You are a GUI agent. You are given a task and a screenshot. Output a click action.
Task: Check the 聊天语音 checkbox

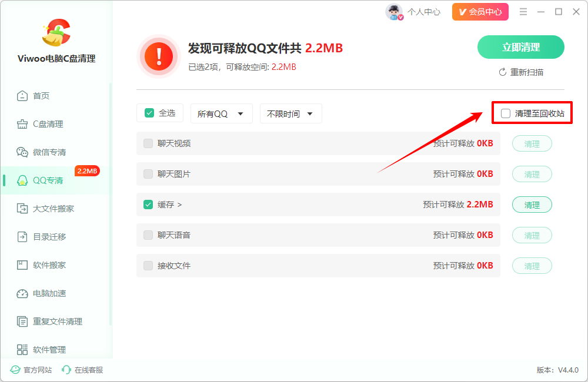coord(148,235)
